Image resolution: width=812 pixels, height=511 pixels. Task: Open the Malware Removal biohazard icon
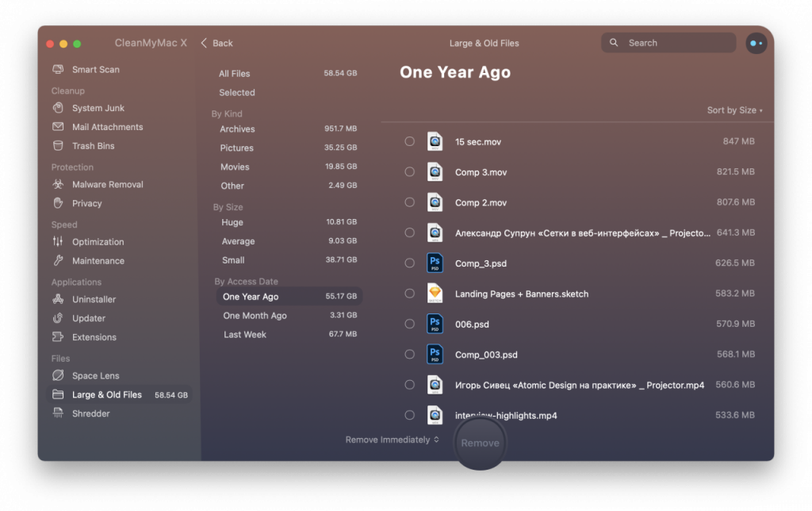pyautogui.click(x=58, y=184)
